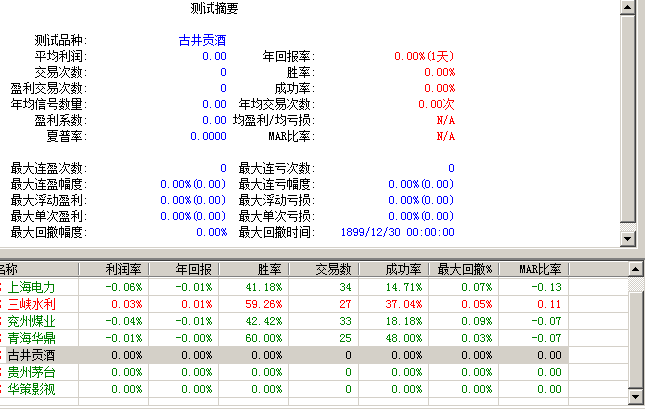
Task: Click the 测试摘要 title
Action: click(x=214, y=8)
